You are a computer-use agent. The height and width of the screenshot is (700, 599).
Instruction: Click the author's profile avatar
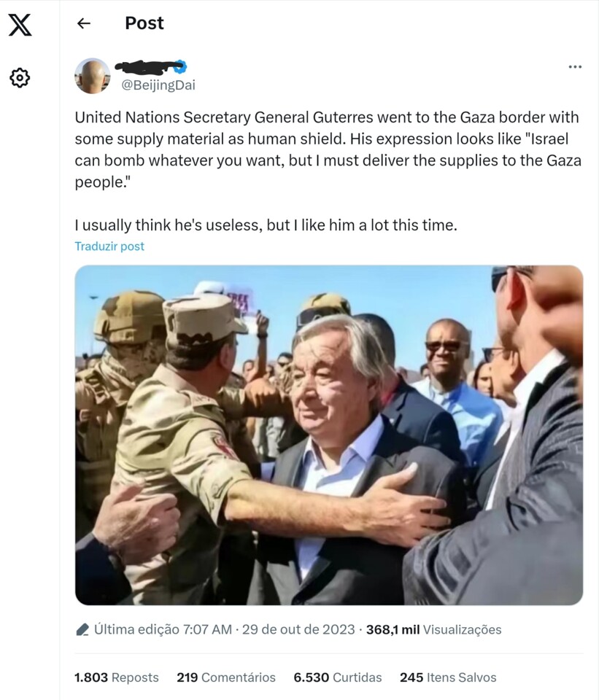coord(92,76)
